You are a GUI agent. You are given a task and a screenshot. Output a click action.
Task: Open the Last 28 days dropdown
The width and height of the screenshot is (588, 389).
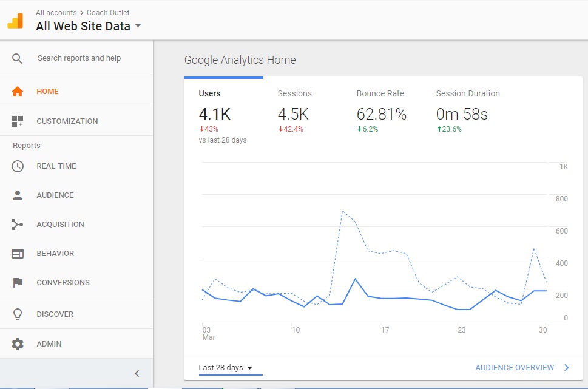230,368
